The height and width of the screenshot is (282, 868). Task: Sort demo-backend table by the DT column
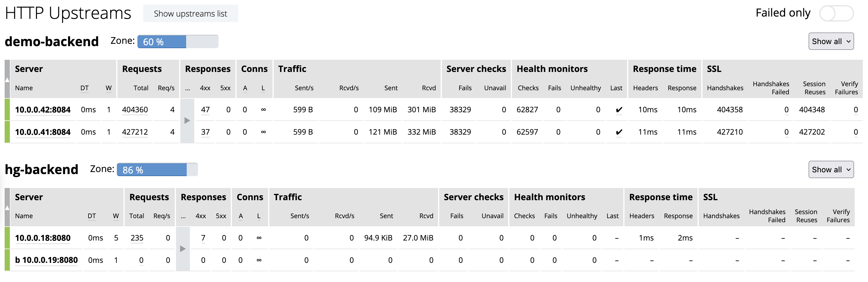click(x=84, y=88)
